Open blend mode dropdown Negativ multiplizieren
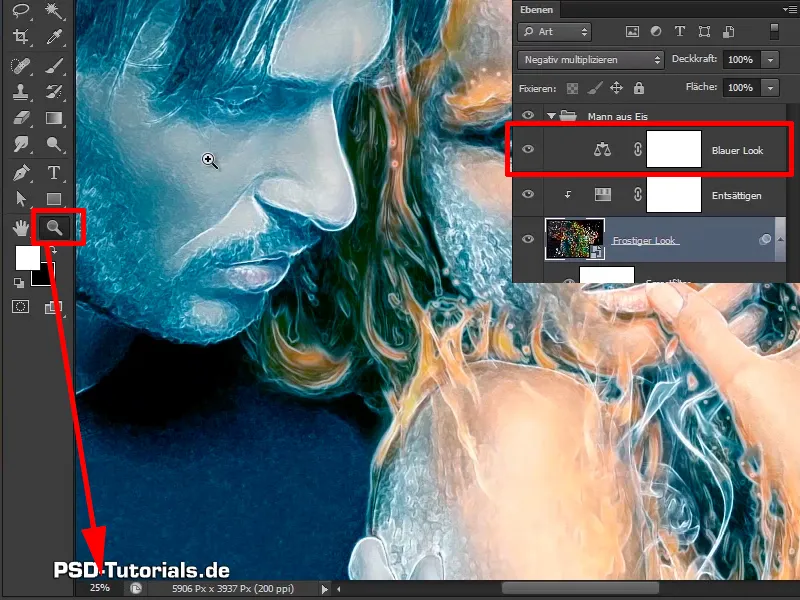 (591, 60)
